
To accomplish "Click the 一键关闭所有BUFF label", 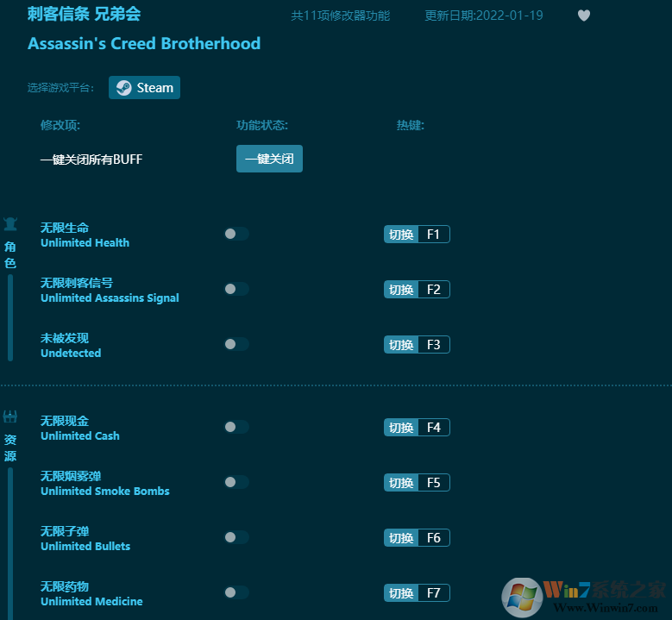I will (91, 160).
